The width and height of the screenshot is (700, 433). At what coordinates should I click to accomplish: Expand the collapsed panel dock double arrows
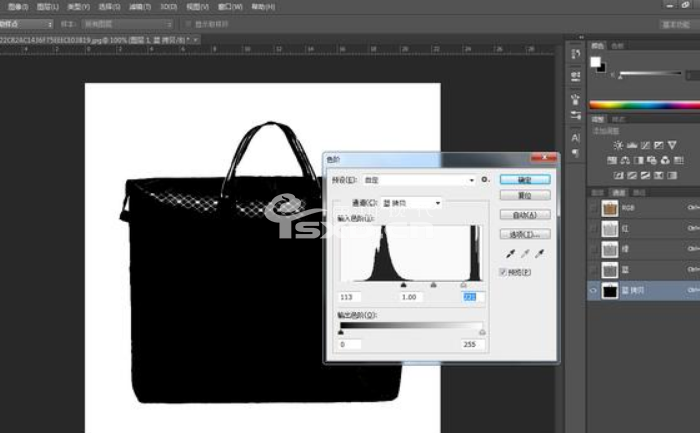(581, 37)
